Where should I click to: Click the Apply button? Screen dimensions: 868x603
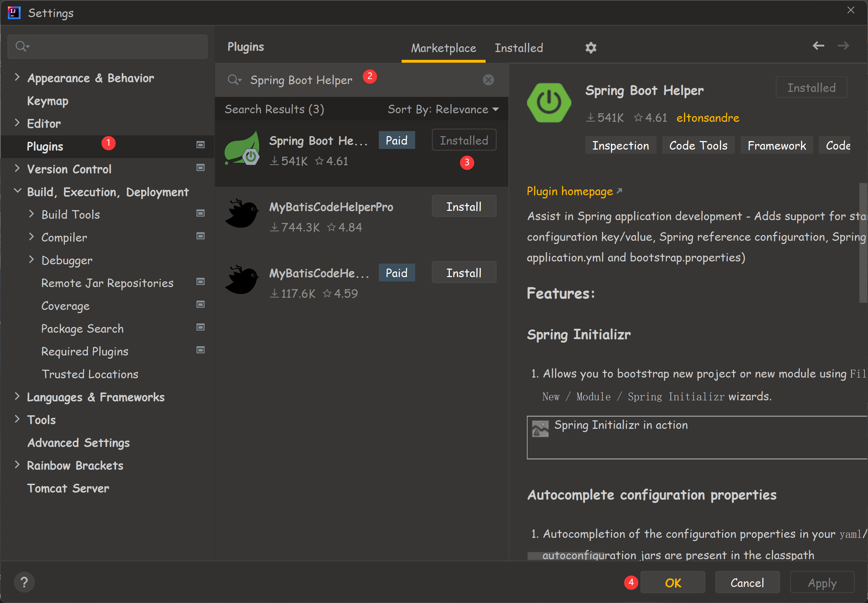click(x=822, y=583)
